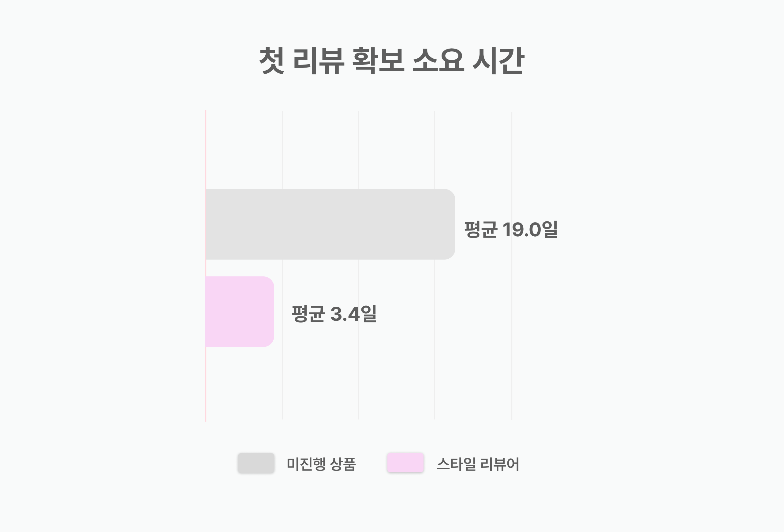Select the pink 스타일 리뷰어 bar

coord(240,312)
